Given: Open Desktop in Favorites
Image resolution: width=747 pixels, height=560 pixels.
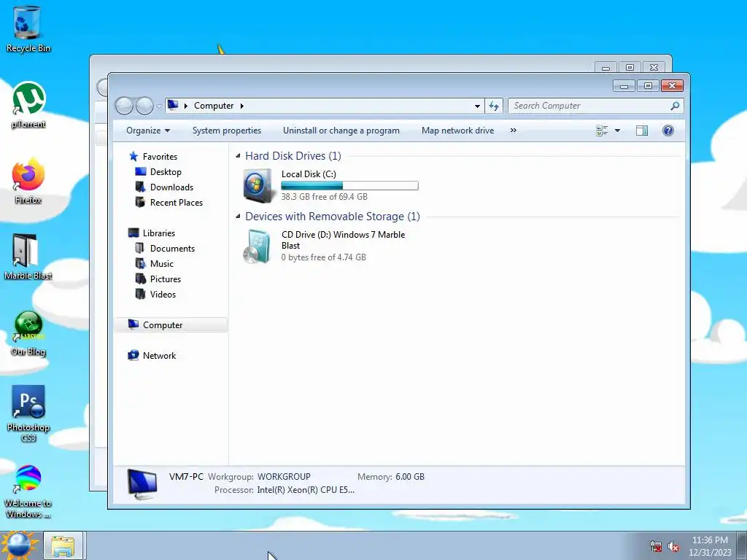Looking at the screenshot, I should [x=166, y=172].
